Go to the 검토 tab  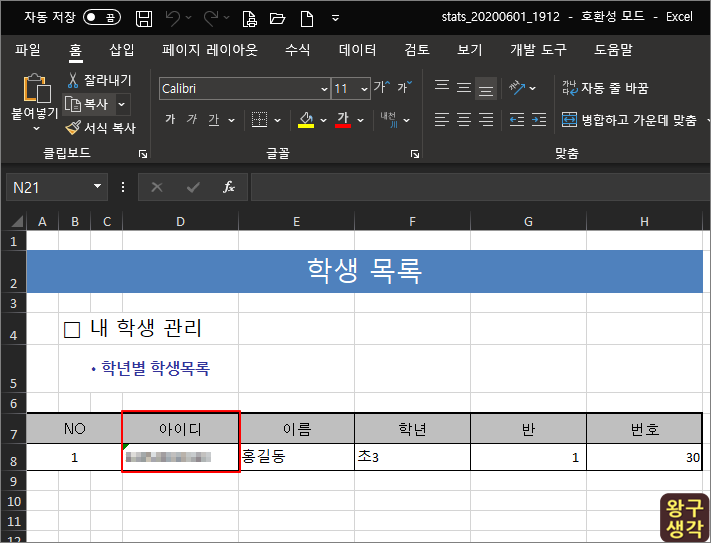click(x=417, y=49)
